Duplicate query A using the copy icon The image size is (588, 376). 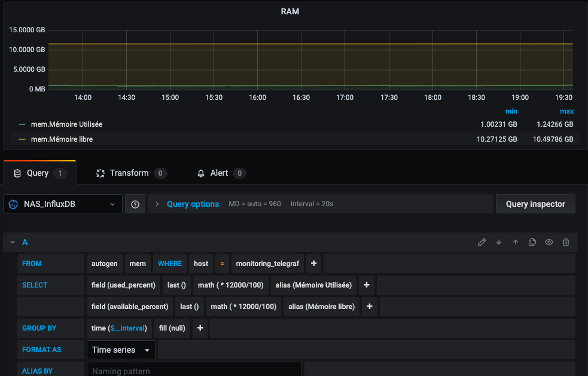tap(532, 242)
